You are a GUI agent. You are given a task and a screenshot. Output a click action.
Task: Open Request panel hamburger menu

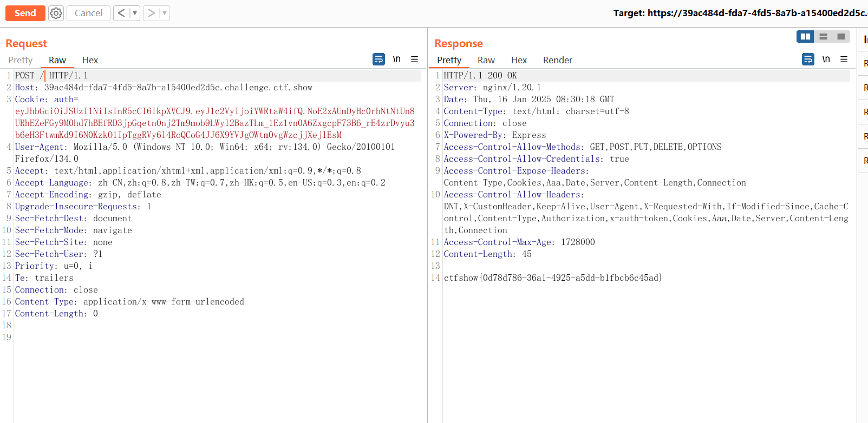click(415, 60)
